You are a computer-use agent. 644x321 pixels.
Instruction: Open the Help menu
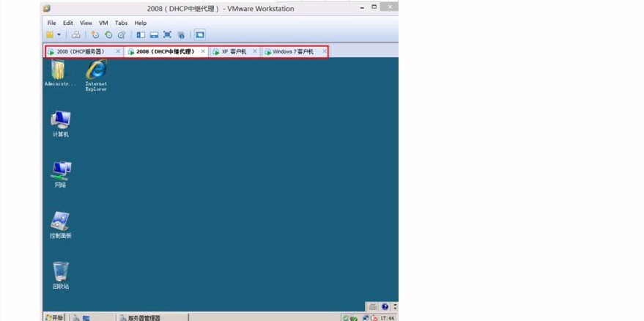[x=141, y=23]
